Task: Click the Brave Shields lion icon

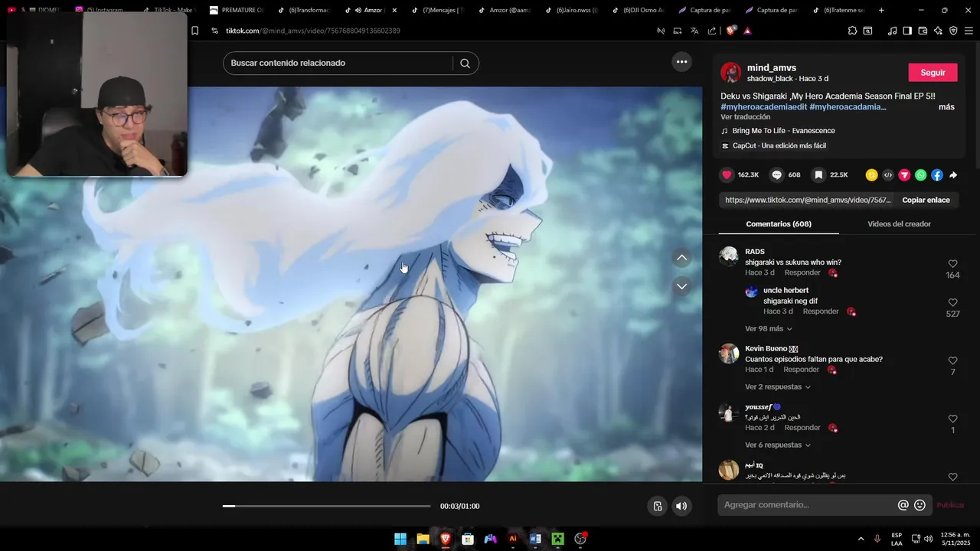Action: click(731, 31)
